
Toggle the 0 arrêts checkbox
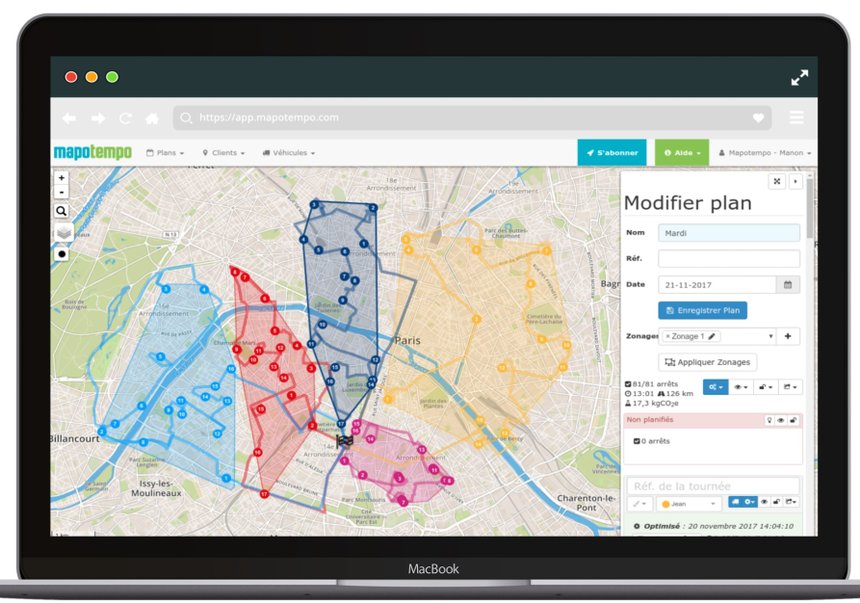[x=636, y=441]
